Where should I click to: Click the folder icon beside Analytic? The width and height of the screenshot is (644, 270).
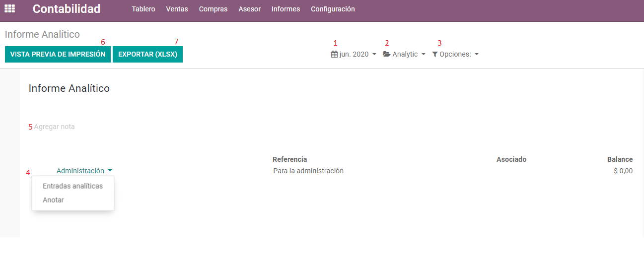(387, 54)
